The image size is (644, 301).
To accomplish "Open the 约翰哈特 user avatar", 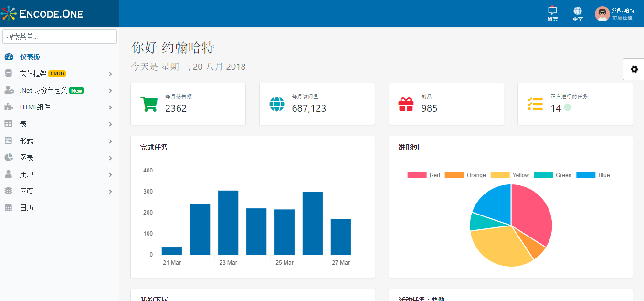I will pyautogui.click(x=602, y=14).
